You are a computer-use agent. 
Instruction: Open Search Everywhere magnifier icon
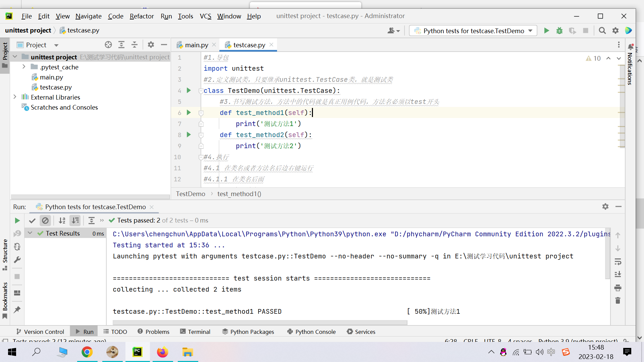(x=602, y=31)
